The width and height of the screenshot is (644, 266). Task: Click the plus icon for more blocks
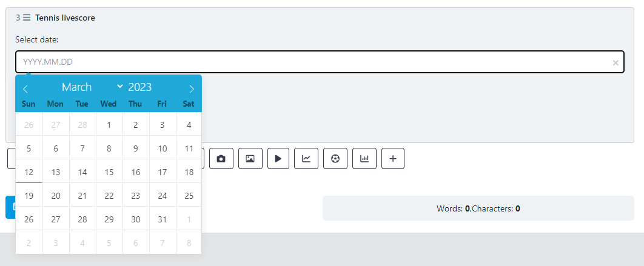(393, 159)
